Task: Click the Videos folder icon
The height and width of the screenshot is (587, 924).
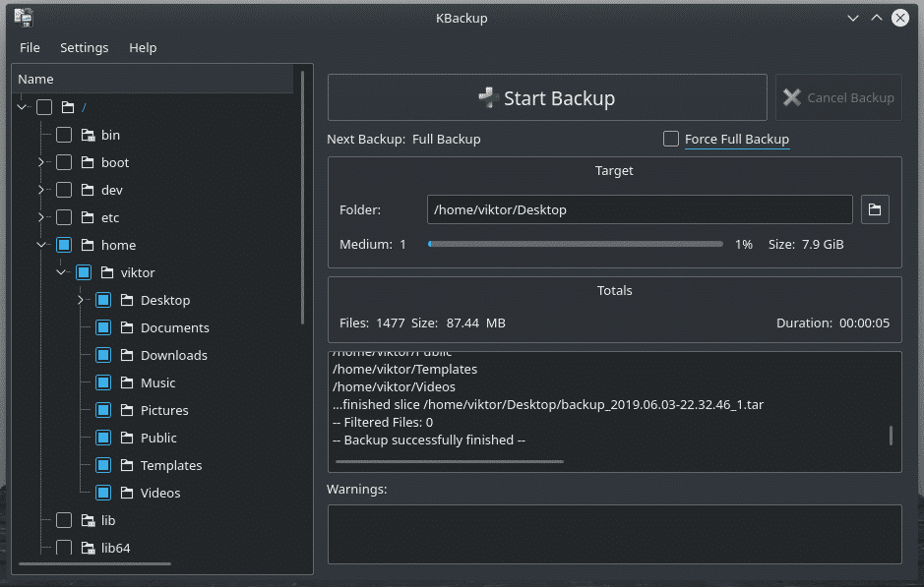Action: click(x=127, y=493)
